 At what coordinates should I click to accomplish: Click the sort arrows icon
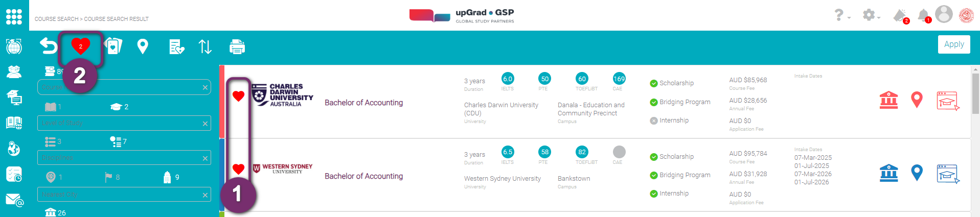click(205, 47)
